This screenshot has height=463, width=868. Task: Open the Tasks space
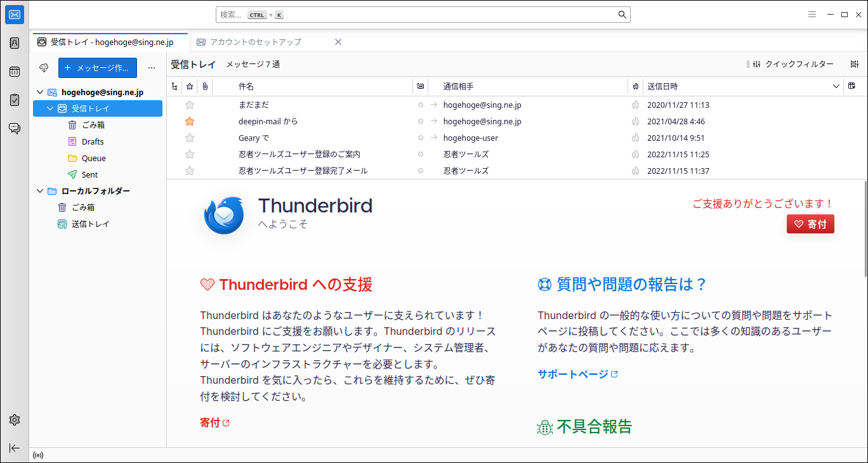pos(14,100)
